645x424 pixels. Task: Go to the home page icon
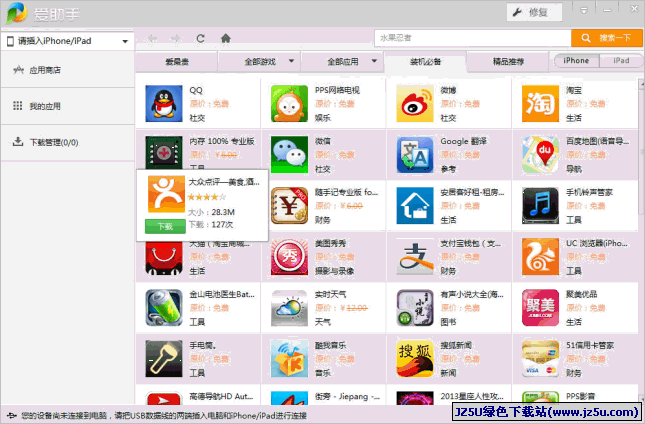point(225,38)
